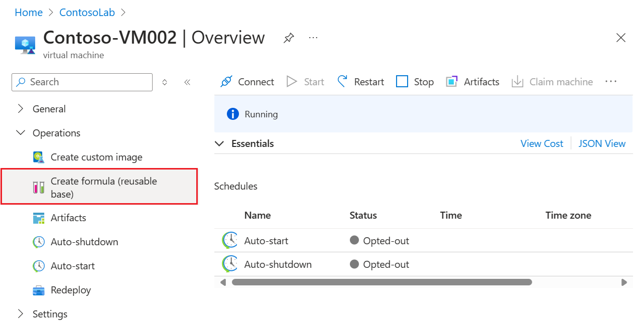Viewport: 644px width, 330px height.
Task: Click the schedules horizontal scrollbar
Action: click(381, 282)
